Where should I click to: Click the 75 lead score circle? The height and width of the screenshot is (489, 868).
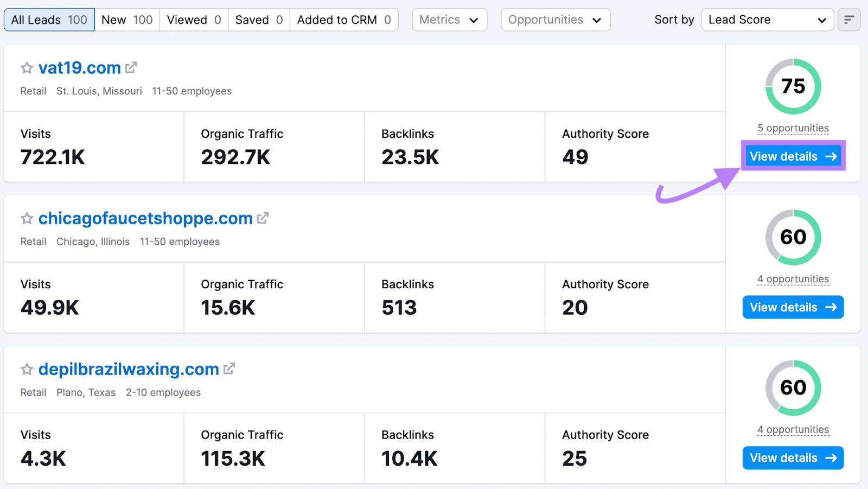coord(793,86)
